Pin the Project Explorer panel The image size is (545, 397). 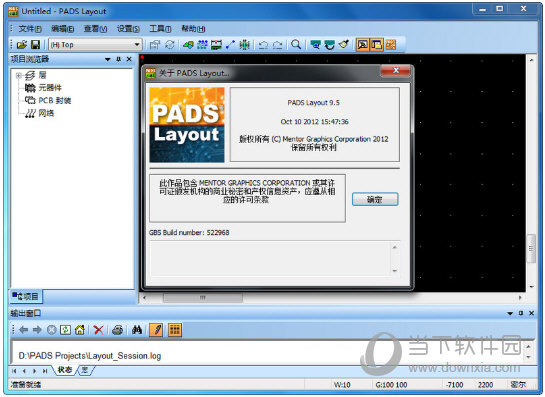pos(119,59)
